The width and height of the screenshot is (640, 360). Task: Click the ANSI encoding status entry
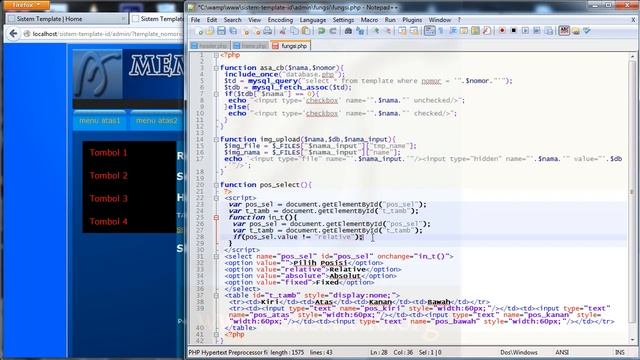click(562, 352)
